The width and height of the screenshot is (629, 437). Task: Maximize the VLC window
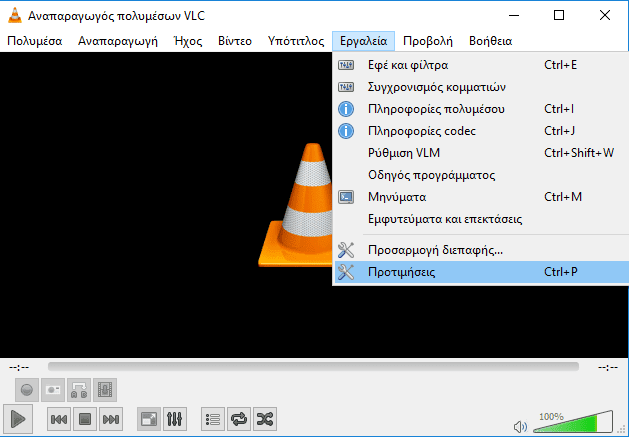(x=559, y=16)
